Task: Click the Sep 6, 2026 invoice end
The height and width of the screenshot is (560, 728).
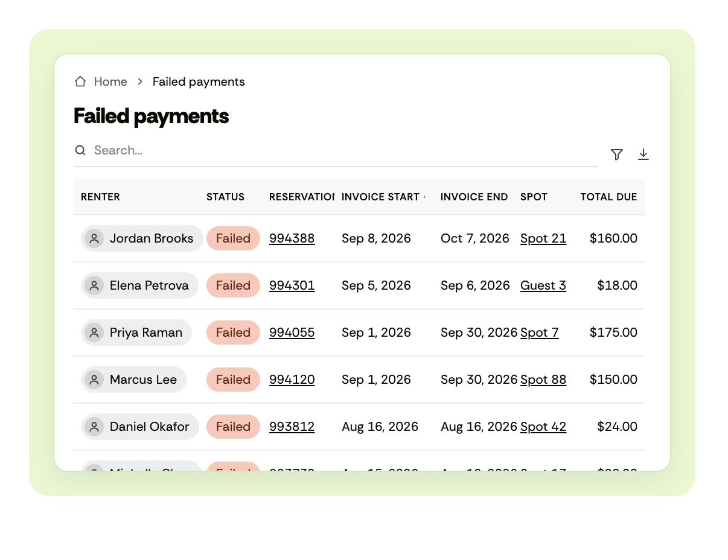Action: click(475, 285)
